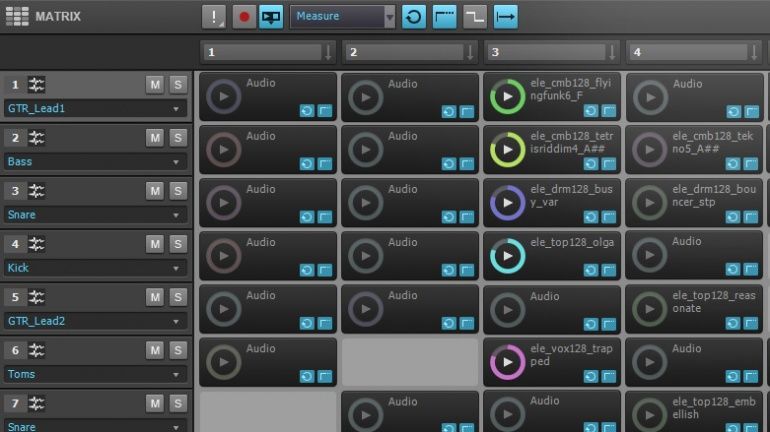770x432 pixels.
Task: Click the step-shaped icon in top toolbar
Action: (x=475, y=16)
